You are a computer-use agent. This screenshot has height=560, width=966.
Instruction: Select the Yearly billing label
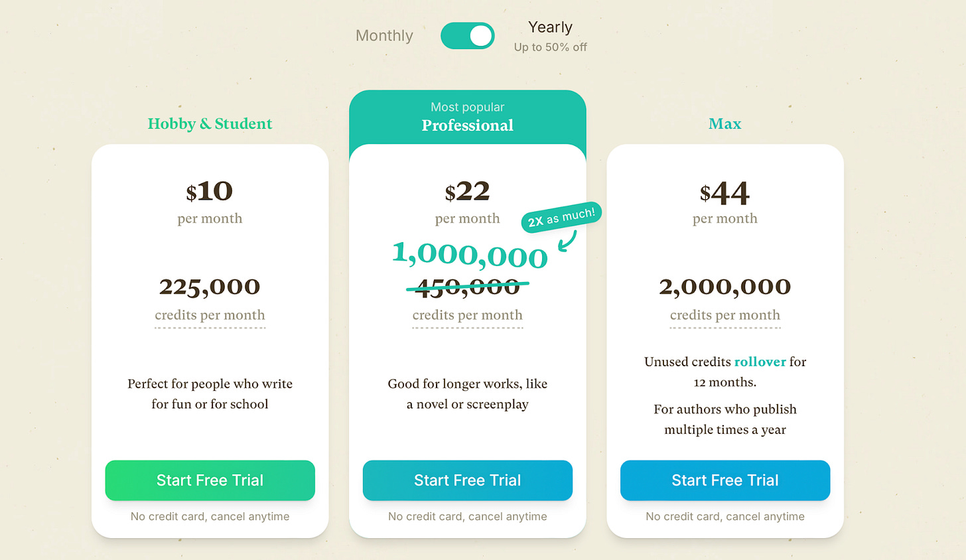click(x=550, y=27)
